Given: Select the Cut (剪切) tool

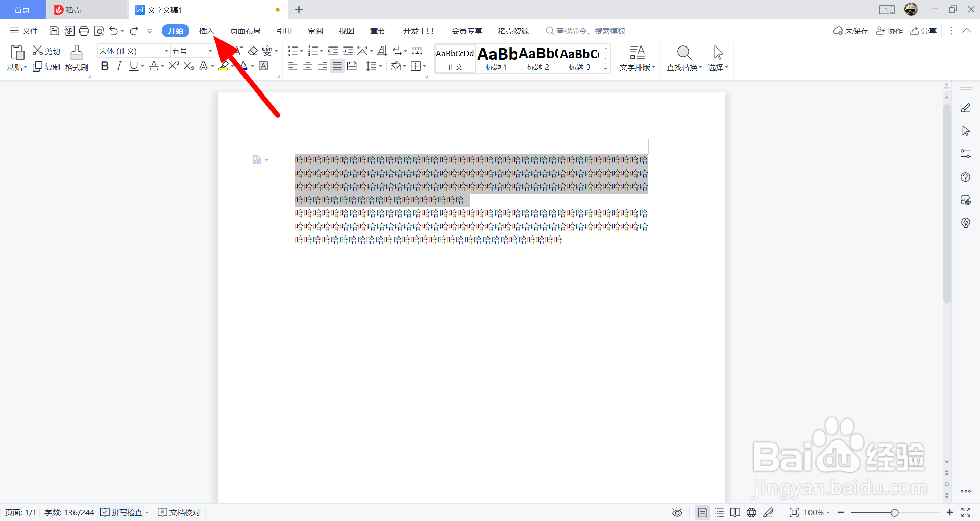Looking at the screenshot, I should [x=46, y=51].
